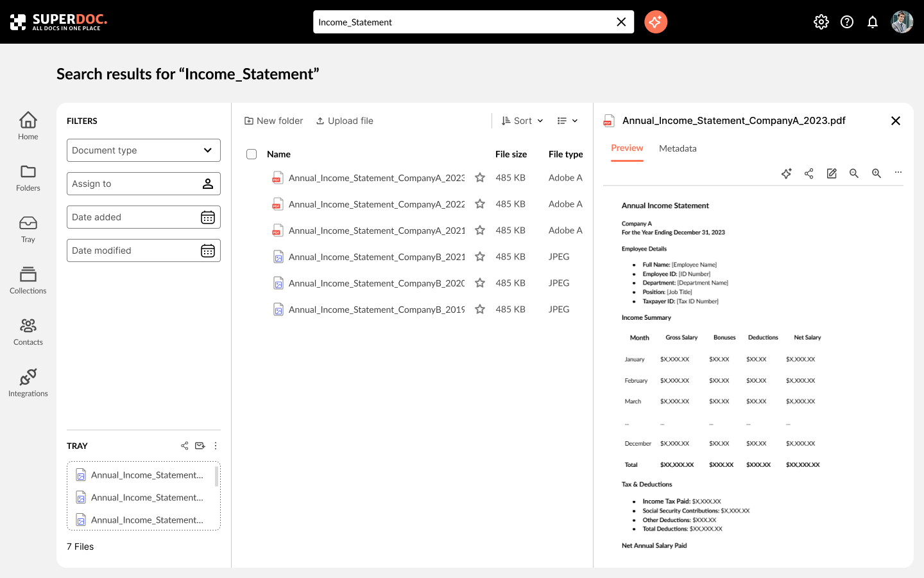Click the Date added filter field
Screen dimensions: 924x578
click(x=144, y=217)
